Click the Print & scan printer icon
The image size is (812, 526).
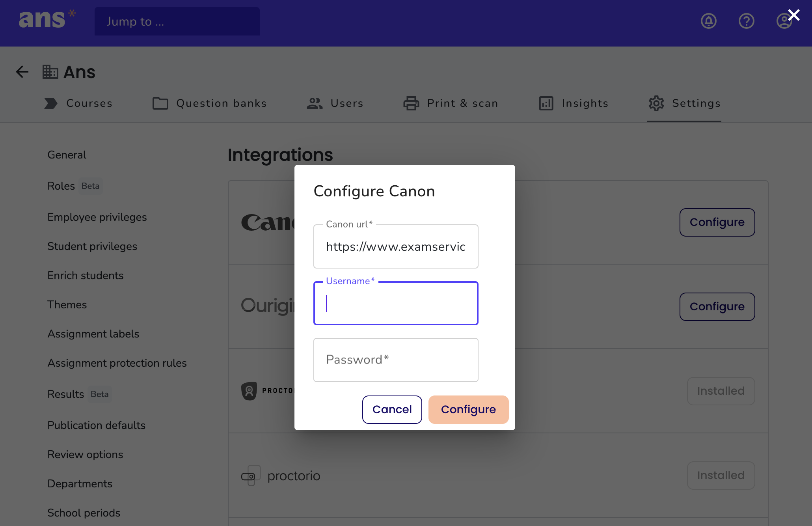click(x=411, y=103)
